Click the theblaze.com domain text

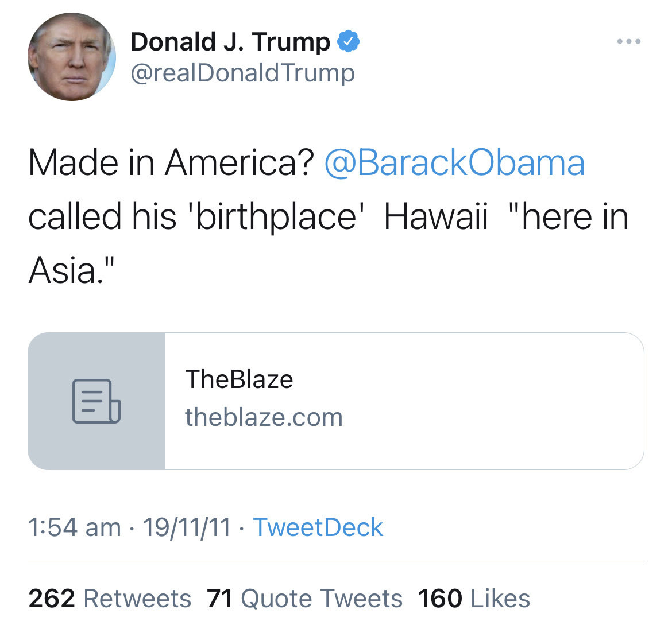click(x=264, y=417)
